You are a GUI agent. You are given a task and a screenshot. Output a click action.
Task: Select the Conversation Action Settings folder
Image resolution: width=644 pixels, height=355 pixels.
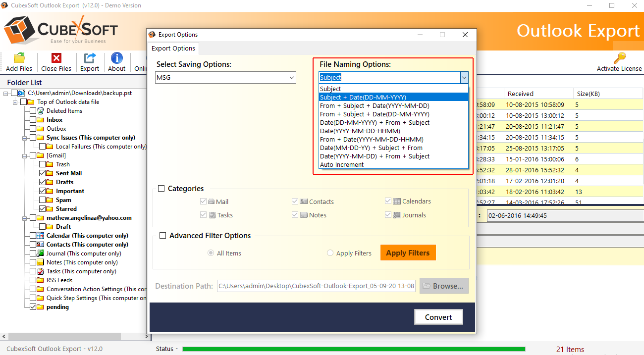[96, 289]
